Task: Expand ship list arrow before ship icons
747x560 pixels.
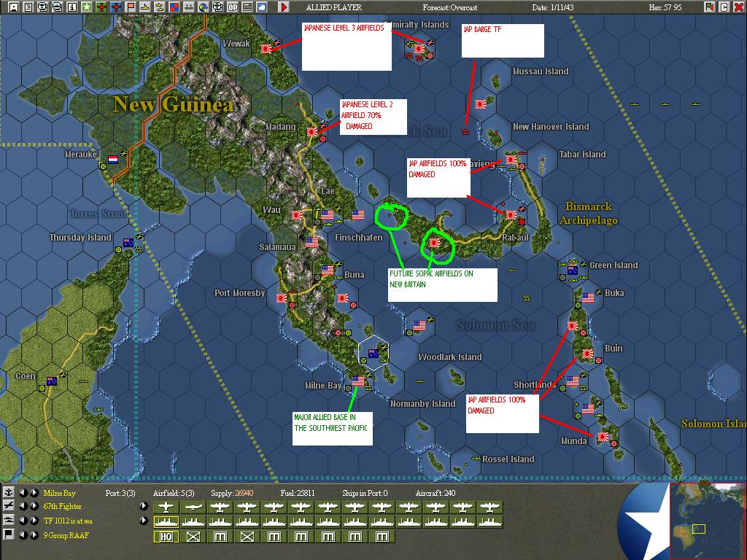Action: point(144,521)
